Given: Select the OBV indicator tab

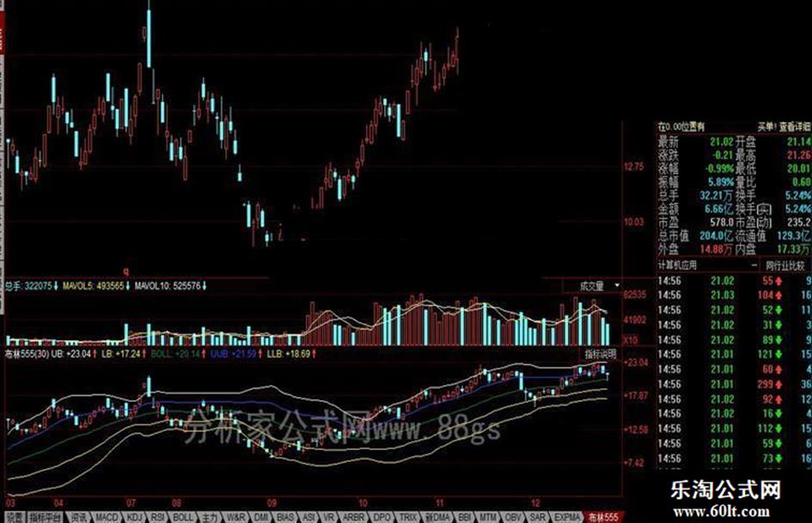Looking at the screenshot, I should click(513, 517).
